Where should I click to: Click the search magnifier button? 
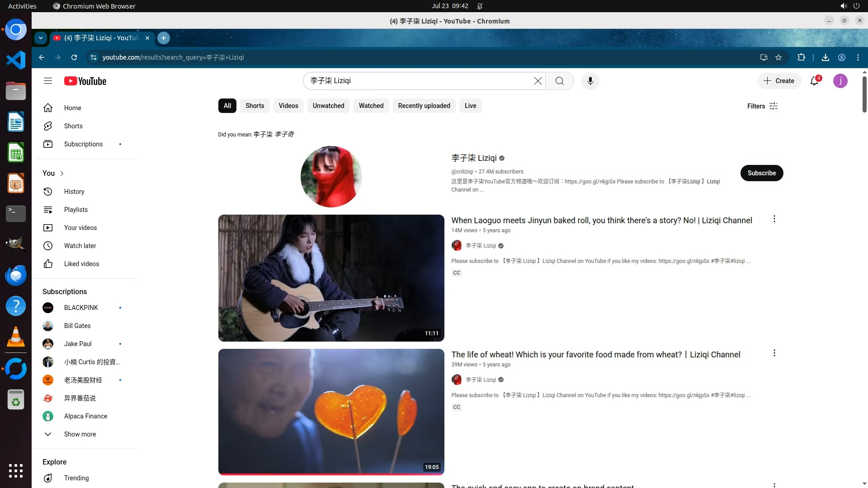[559, 81]
